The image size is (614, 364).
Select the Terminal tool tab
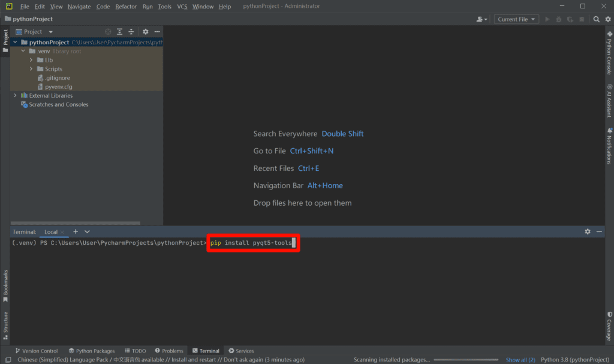(x=206, y=351)
